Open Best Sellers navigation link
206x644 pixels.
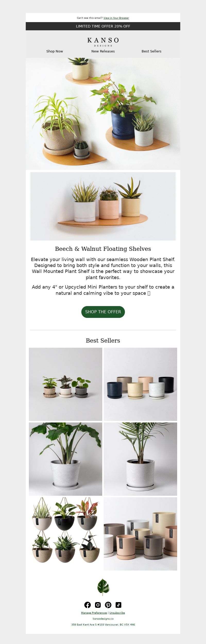pos(151,51)
